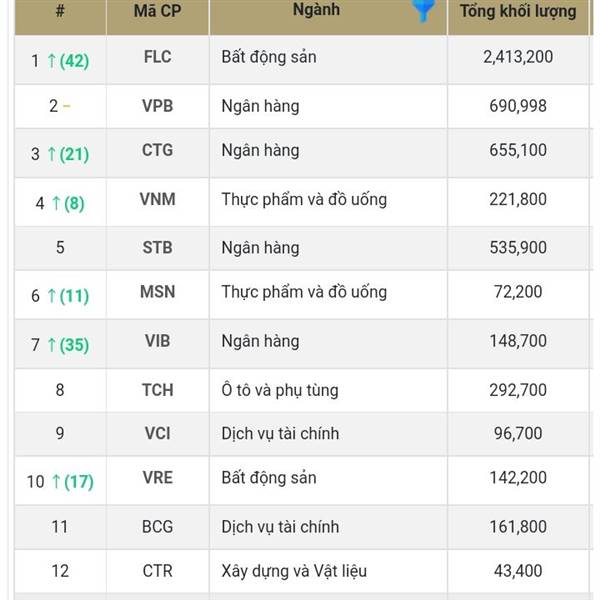Click the unchanged dash indicator beside rank 2
This screenshot has width=600, height=600.
tap(67, 106)
